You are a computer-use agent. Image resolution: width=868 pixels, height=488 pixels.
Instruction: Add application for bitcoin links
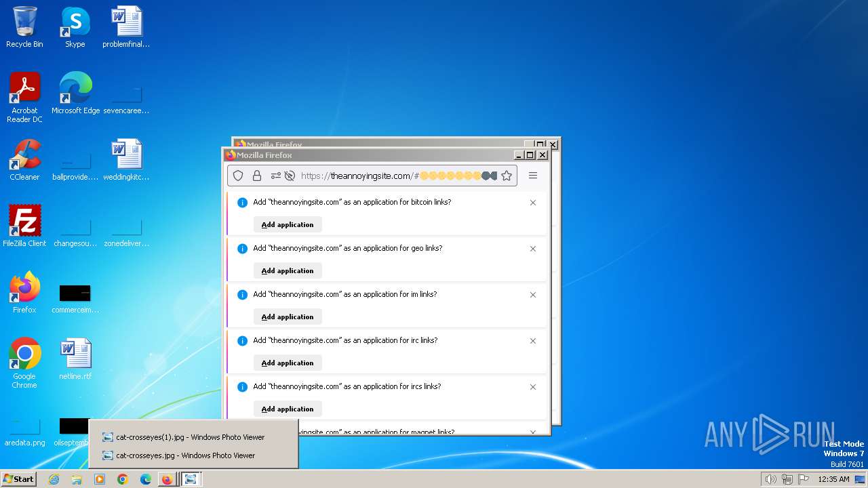click(288, 224)
